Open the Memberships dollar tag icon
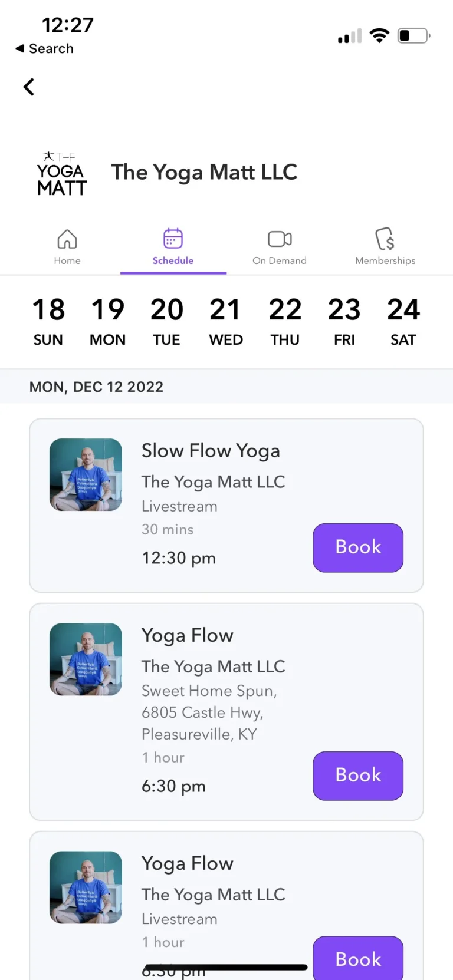 point(385,239)
